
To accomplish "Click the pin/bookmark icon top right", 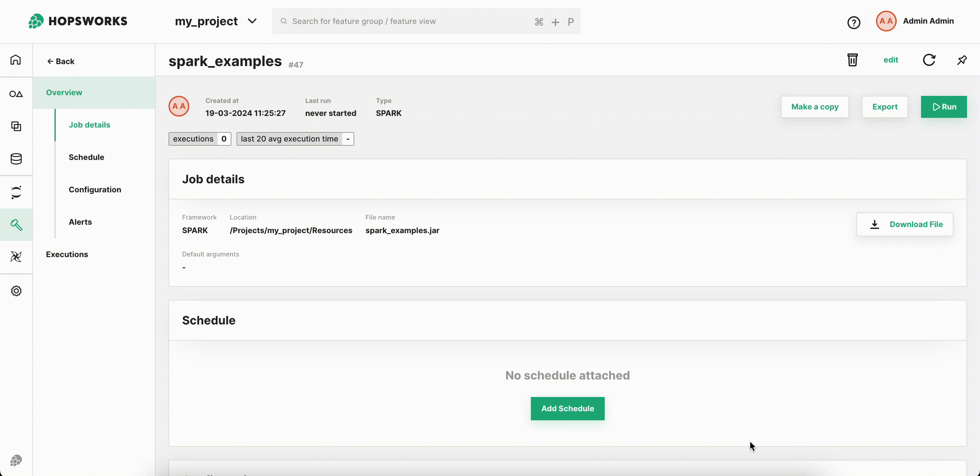I will 962,60.
